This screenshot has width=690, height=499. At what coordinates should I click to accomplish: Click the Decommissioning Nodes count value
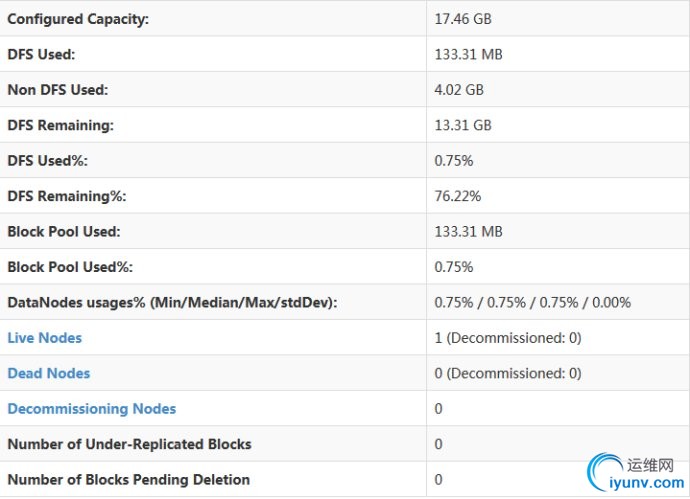click(x=438, y=409)
